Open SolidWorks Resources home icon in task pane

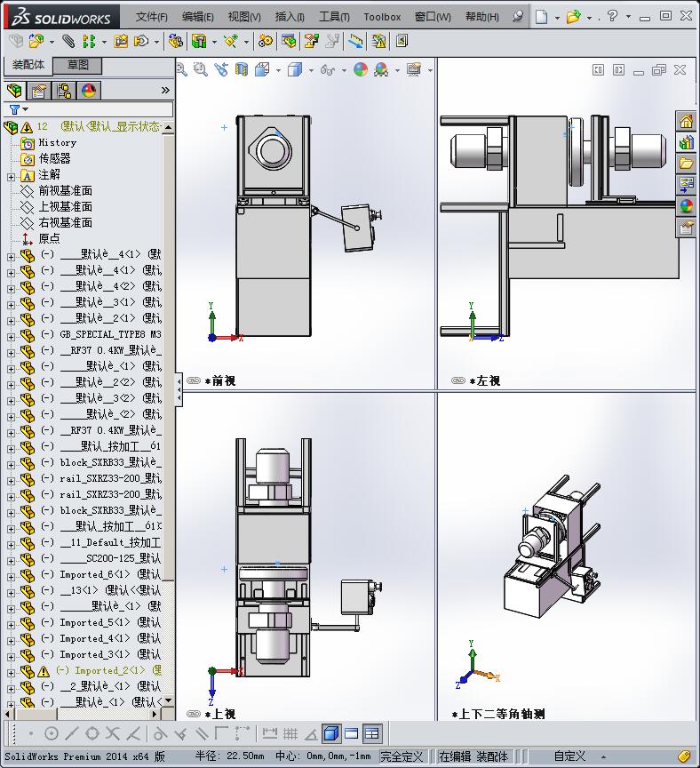(686, 121)
